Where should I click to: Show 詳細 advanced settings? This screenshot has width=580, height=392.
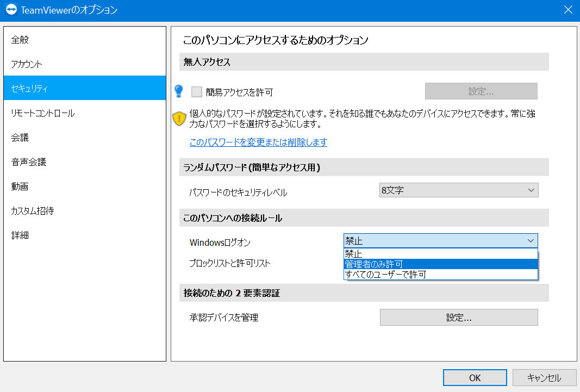pyautogui.click(x=85, y=235)
